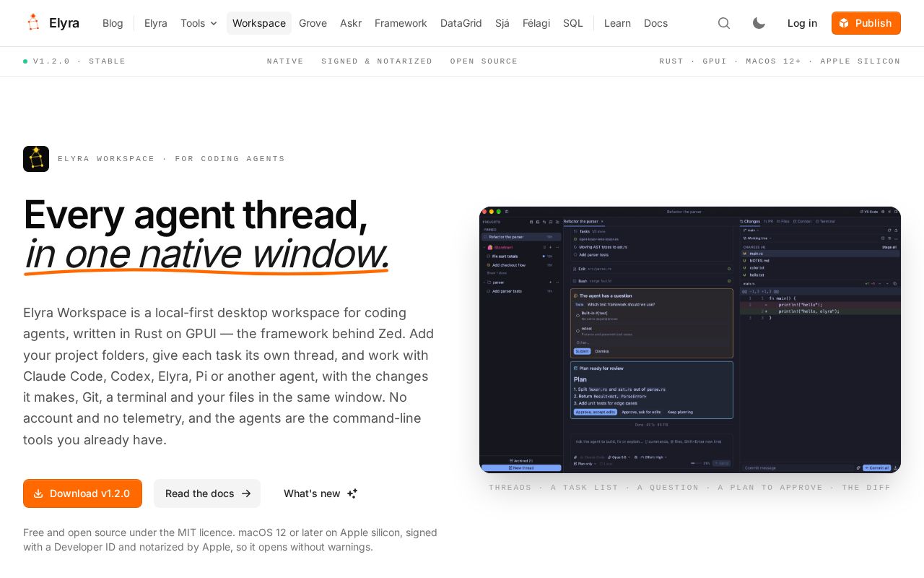Open the Read the docs button
This screenshot has width=924, height=578.
coord(207,493)
